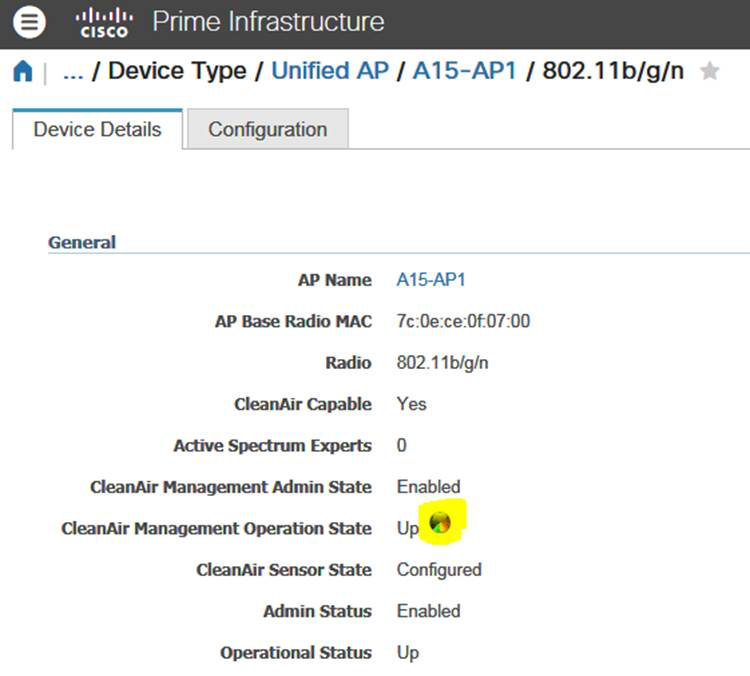This screenshot has height=676, width=750.
Task: Click the AP Base Radio MAC value
Action: (463, 321)
